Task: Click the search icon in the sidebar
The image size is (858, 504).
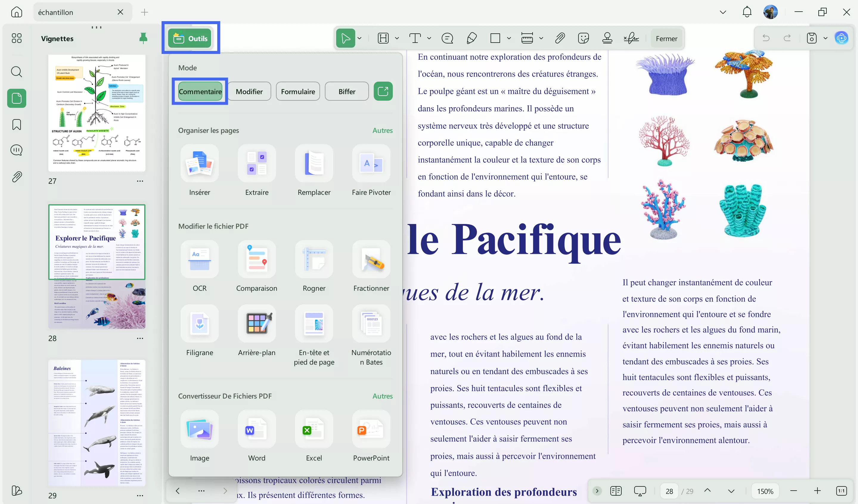Action: tap(16, 72)
